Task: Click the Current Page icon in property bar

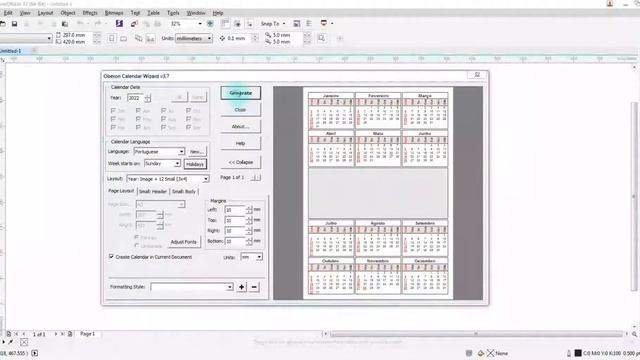Action: 151,38
